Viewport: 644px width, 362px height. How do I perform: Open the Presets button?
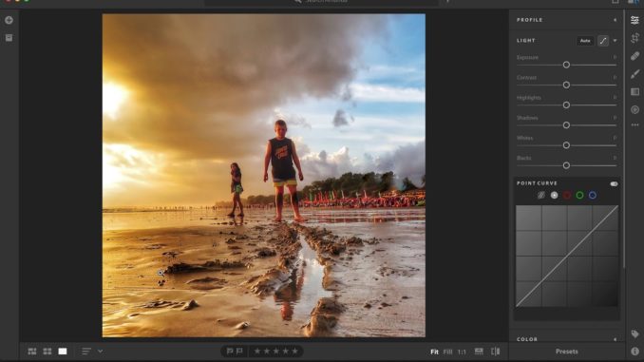click(x=567, y=352)
